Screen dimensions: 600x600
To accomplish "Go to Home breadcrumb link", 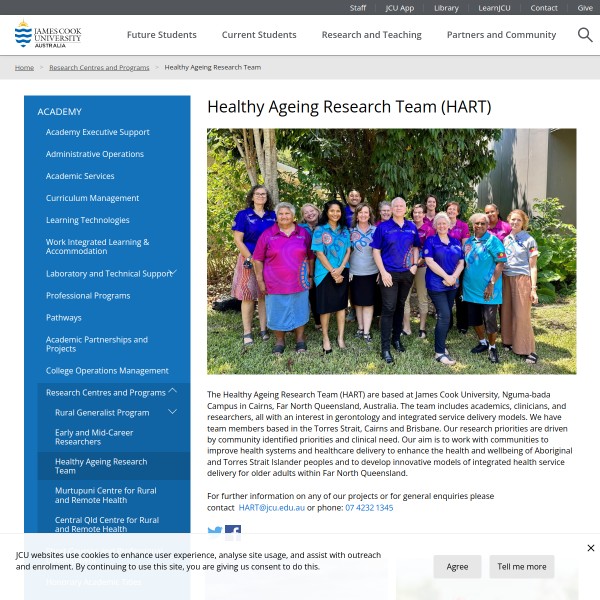I will point(24,67).
